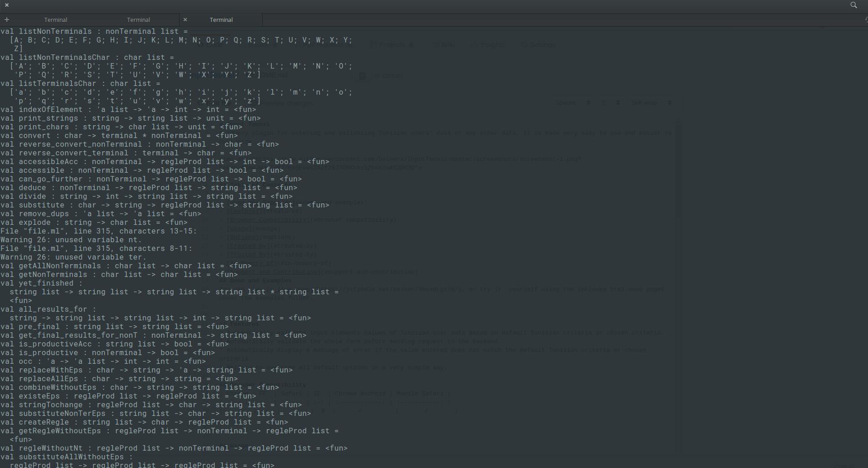868x468 pixels.
Task: Click 'or cancel' link in background GitHub editor
Action: pos(388,75)
